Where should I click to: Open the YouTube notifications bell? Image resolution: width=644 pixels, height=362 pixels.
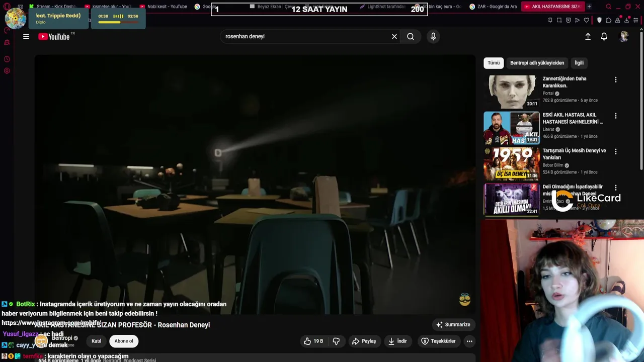tap(604, 36)
